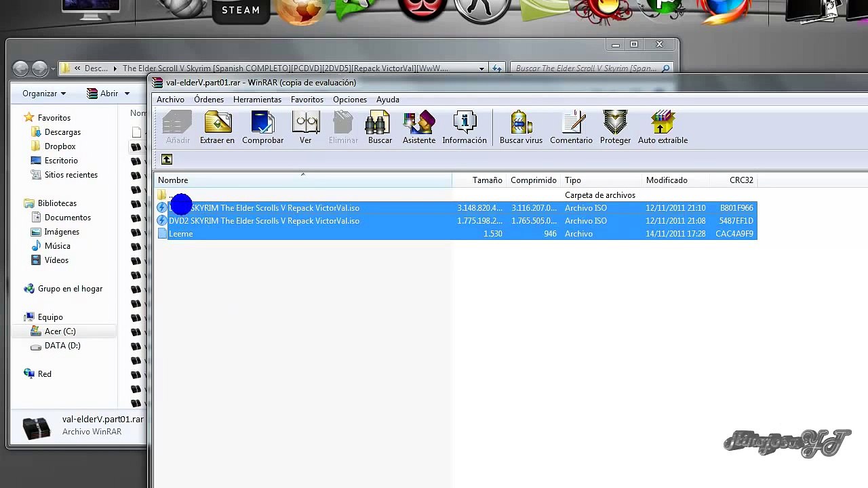The height and width of the screenshot is (488, 868).
Task: Open Documentos library in sidebar
Action: coord(67,218)
